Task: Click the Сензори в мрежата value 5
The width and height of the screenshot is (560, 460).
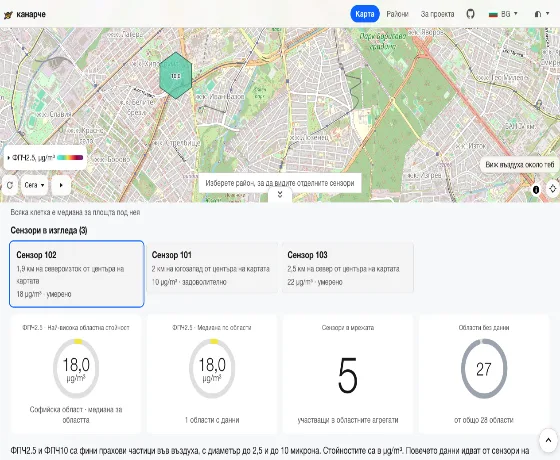Action: tap(348, 375)
